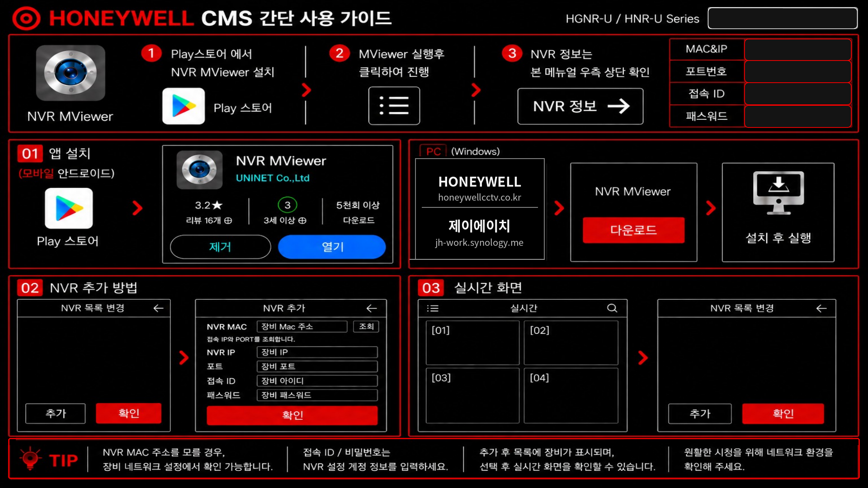Click the 장비 아이디 field
This screenshot has height=488, width=868.
317,381
